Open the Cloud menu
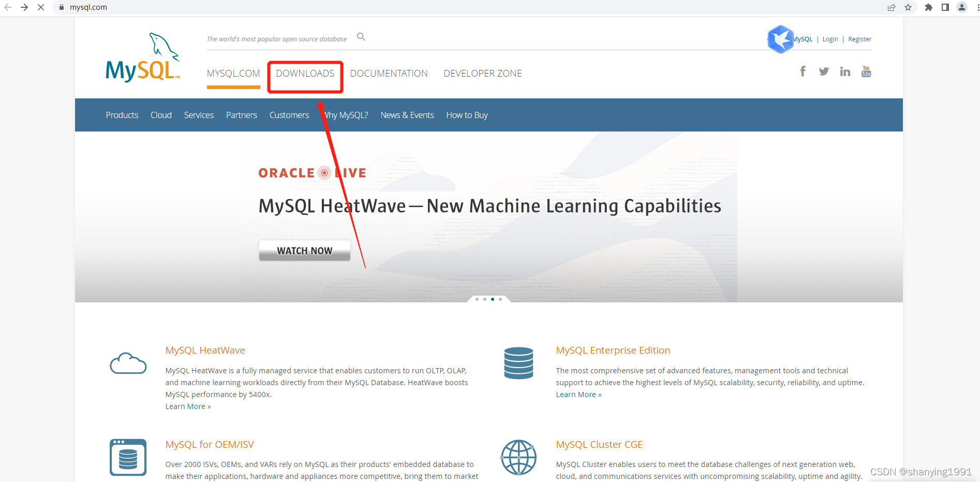980x482 pixels. [161, 115]
